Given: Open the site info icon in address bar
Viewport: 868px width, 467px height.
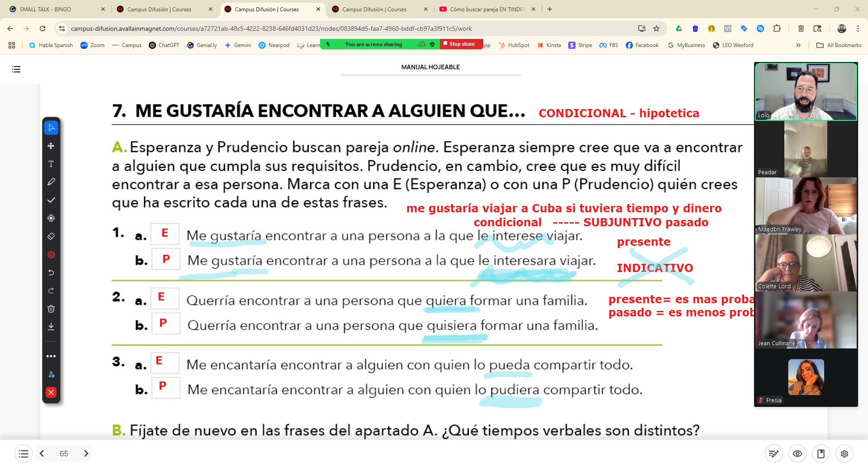Looking at the screenshot, I should click(x=62, y=29).
